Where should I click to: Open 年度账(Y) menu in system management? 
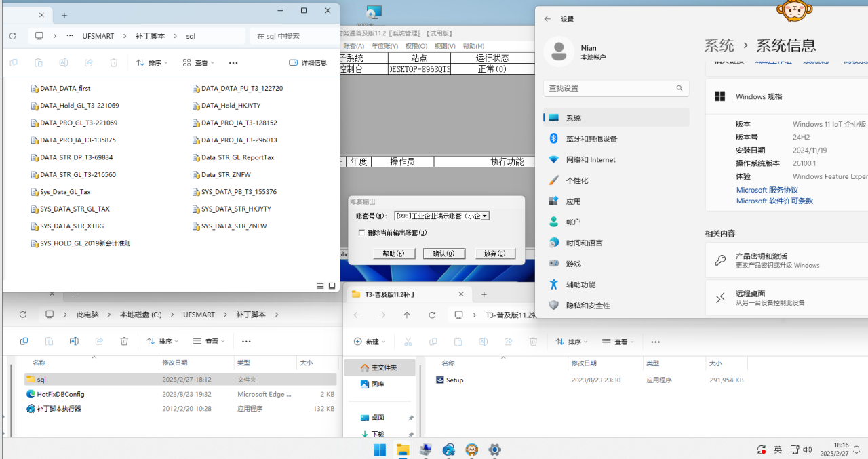coord(384,46)
